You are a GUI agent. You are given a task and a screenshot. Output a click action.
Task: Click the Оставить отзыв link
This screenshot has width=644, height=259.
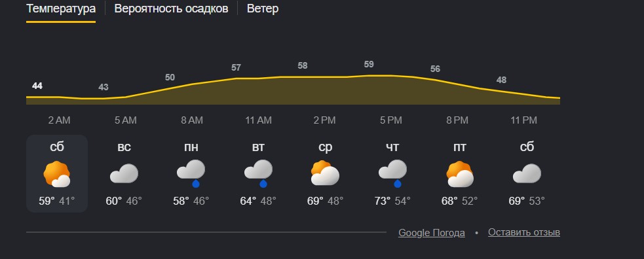point(524,232)
